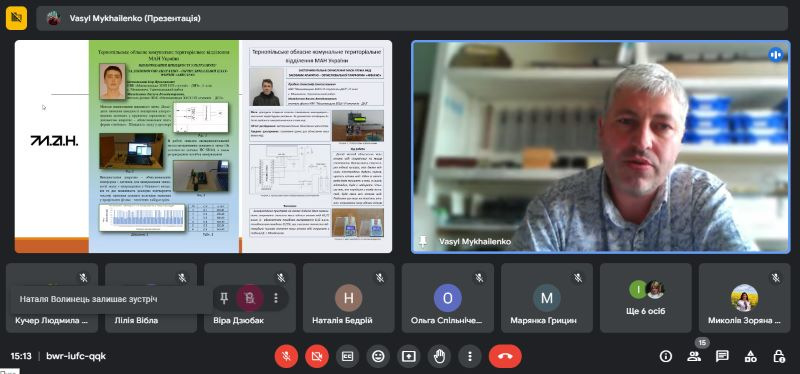Turn on closed captions

pyautogui.click(x=347, y=356)
